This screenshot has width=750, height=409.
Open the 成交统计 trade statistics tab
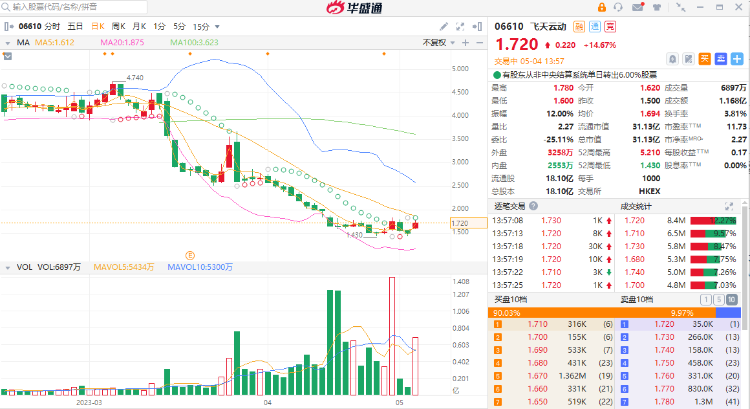(636, 206)
